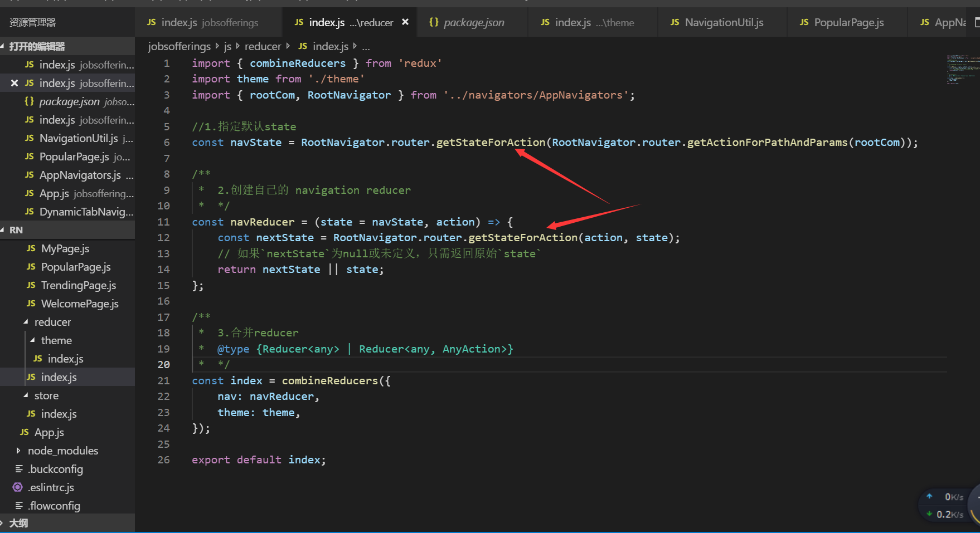Click the JS icon on NavigationUtil.js tab
The height and width of the screenshot is (533, 980).
(675, 22)
